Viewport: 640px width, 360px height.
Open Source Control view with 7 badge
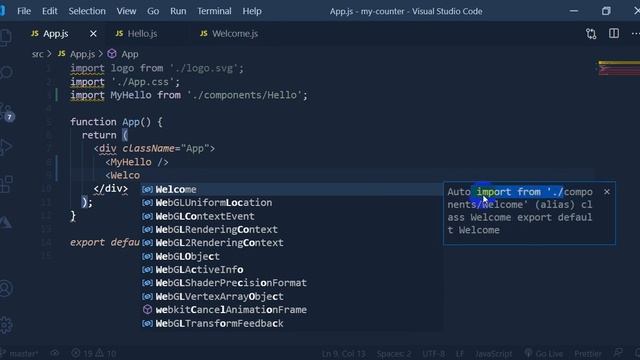pos(7,113)
